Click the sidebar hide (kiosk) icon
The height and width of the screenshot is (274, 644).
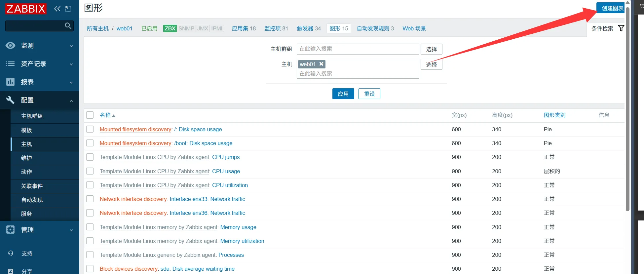[68, 9]
